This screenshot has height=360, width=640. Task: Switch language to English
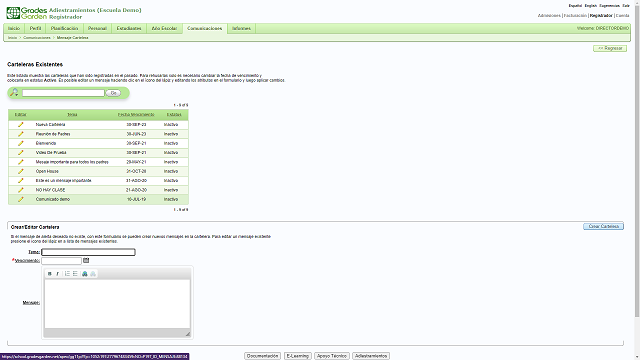coord(591,6)
